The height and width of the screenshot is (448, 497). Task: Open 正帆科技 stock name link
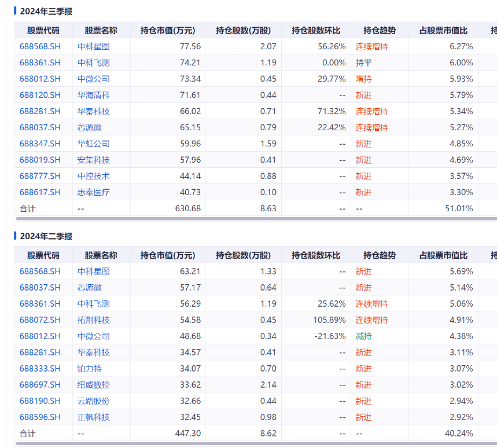point(94,417)
